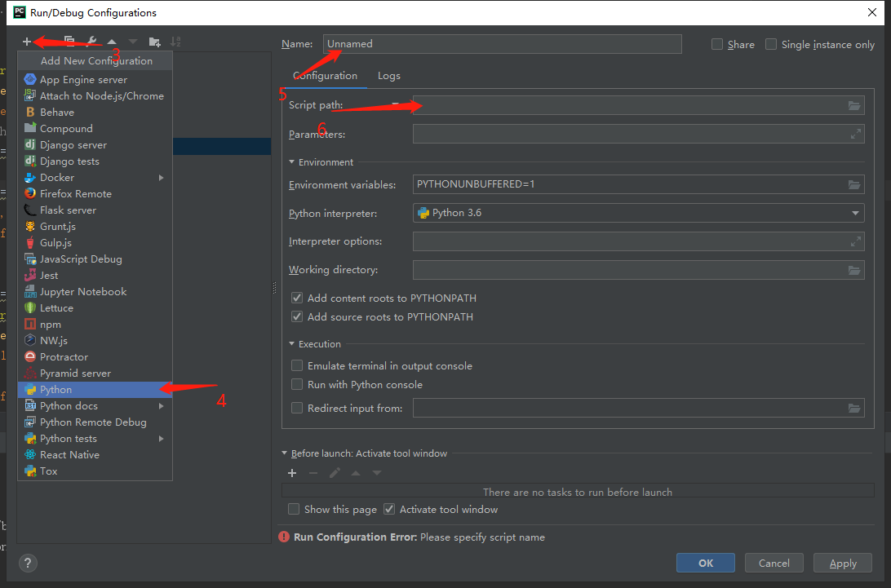Viewport: 891px width, 588px height.
Task: Choose Firefox Remote configuration type
Action: point(95,194)
